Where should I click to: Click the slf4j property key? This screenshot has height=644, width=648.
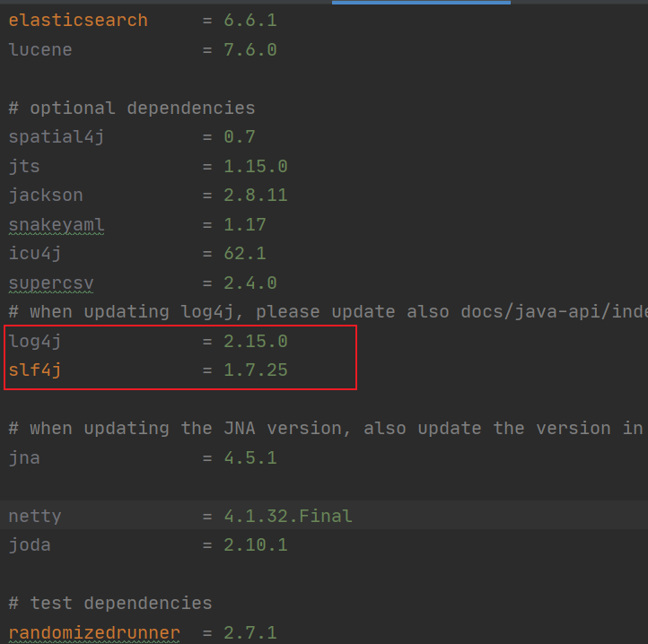pyautogui.click(x=35, y=370)
